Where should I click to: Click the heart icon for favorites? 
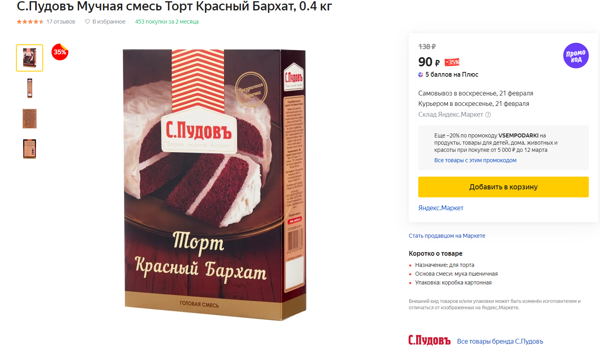(x=87, y=22)
